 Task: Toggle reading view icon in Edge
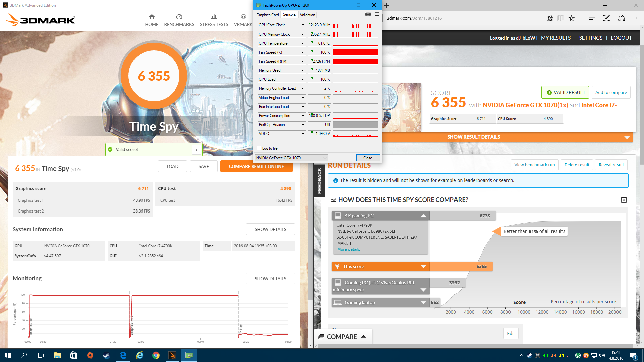(x=561, y=18)
